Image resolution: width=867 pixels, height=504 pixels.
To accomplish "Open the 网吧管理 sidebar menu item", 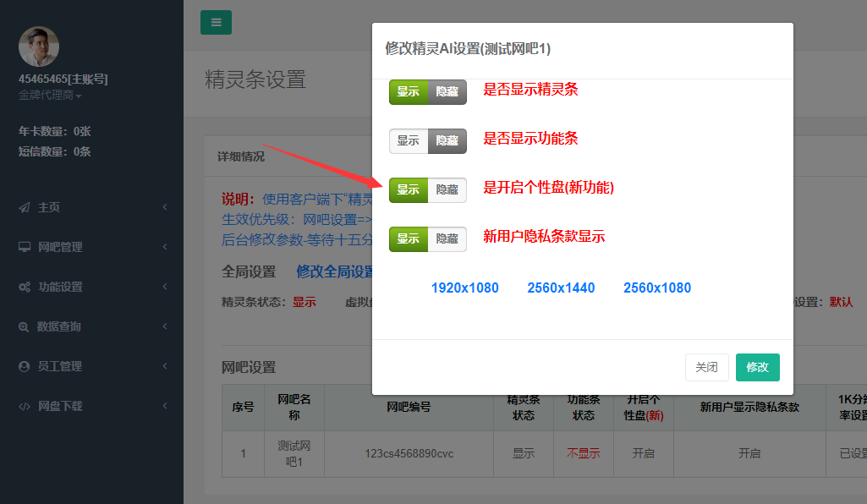I will coord(92,247).
